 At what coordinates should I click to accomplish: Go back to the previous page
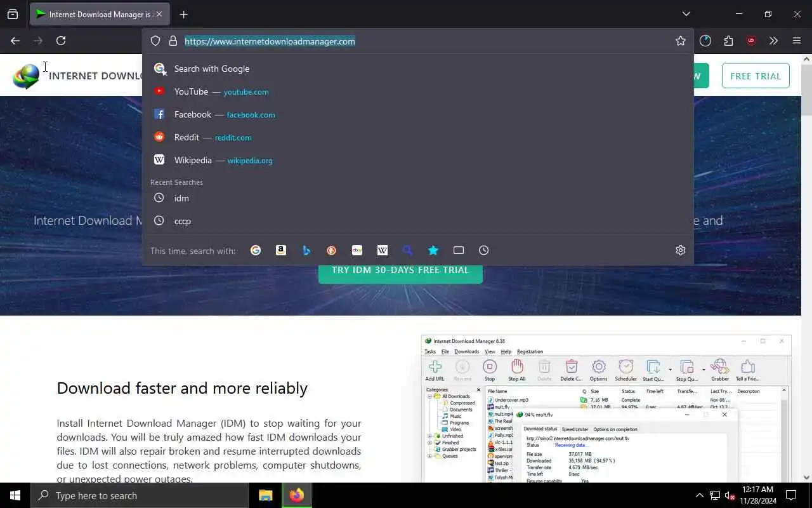(x=15, y=41)
